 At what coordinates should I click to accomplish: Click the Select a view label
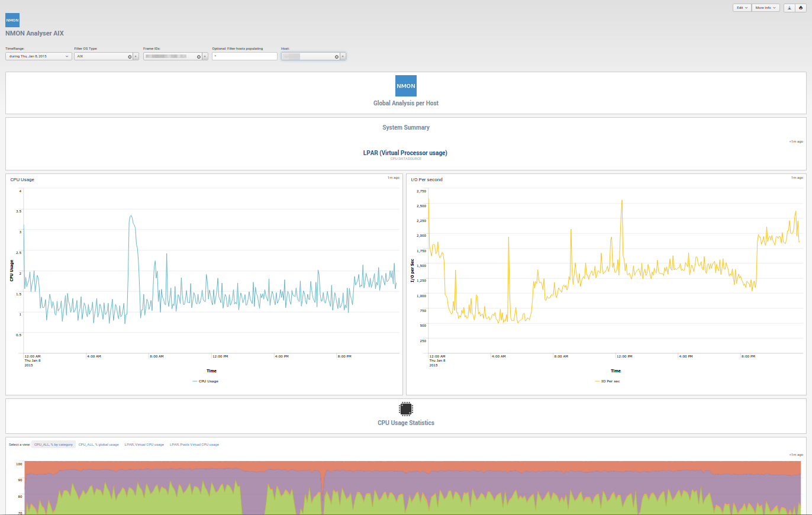click(19, 444)
